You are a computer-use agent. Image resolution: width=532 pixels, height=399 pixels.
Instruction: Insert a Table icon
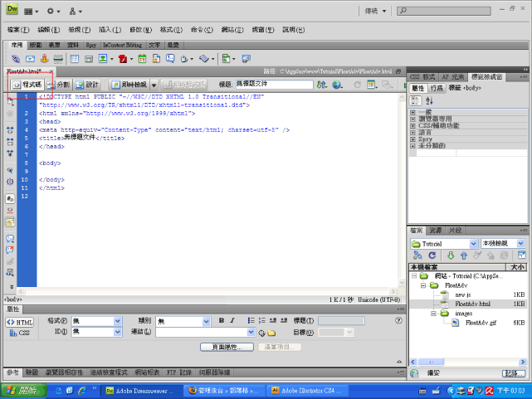[x=75, y=59]
